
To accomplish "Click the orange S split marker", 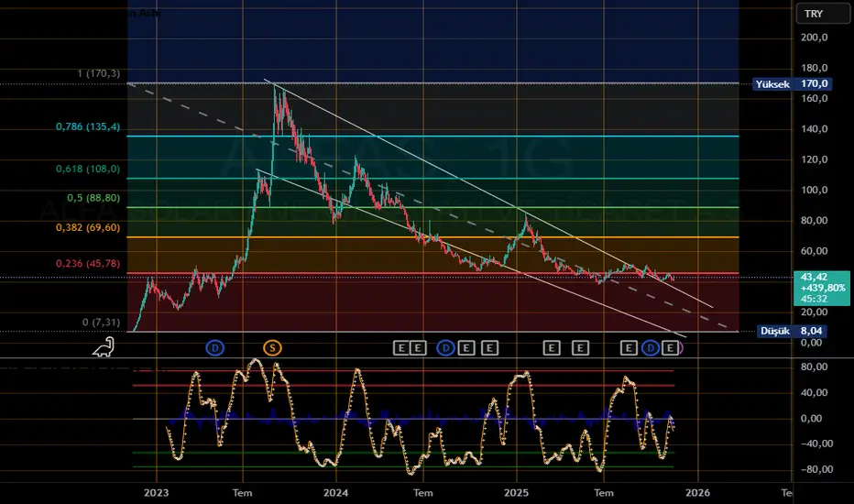I will 272,347.
